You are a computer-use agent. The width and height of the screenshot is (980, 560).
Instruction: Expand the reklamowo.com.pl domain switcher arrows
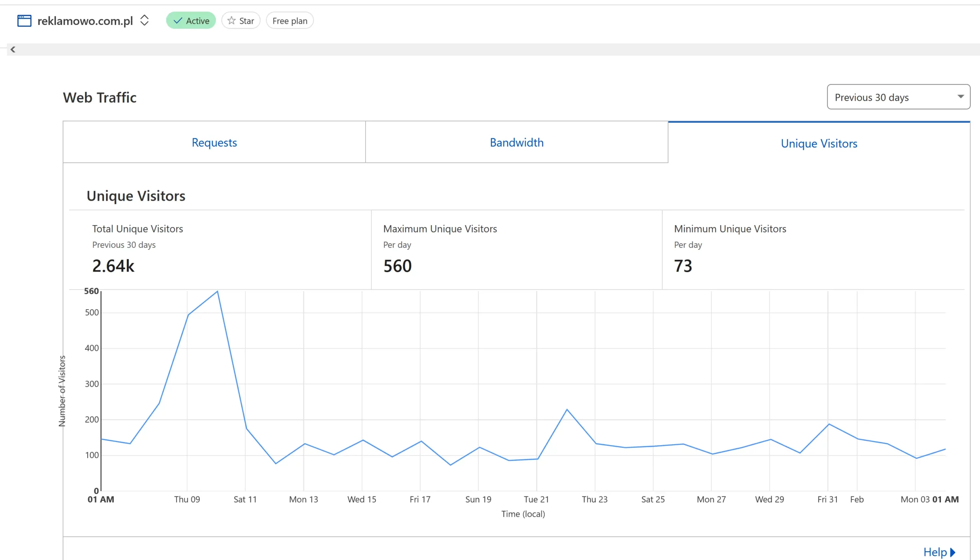(x=144, y=20)
